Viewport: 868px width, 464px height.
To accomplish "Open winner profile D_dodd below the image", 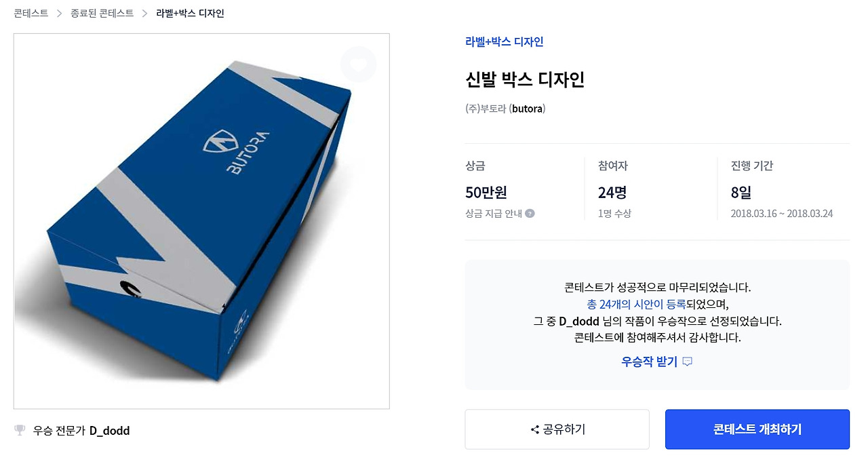I will (109, 431).
